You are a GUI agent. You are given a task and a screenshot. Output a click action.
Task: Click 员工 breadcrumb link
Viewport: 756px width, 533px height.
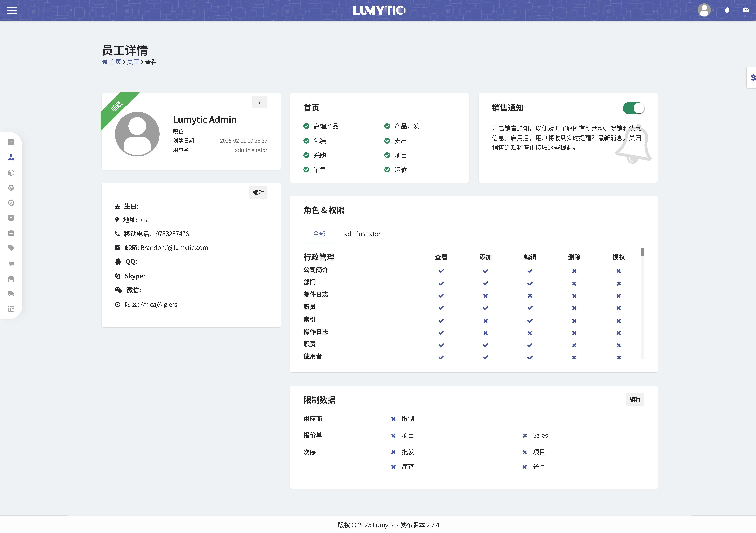[x=133, y=62]
